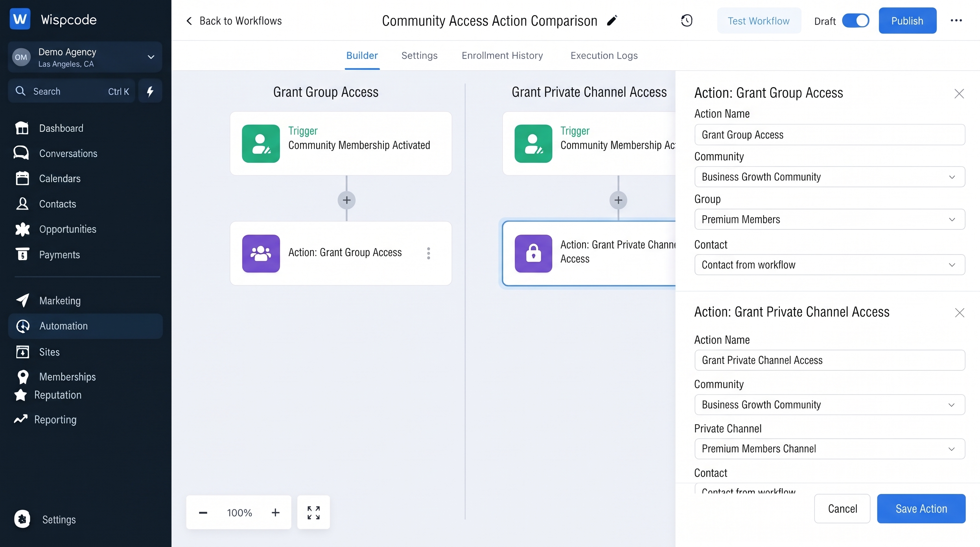Click the fit-to-screen expand icon
The image size is (980, 547).
tap(313, 512)
